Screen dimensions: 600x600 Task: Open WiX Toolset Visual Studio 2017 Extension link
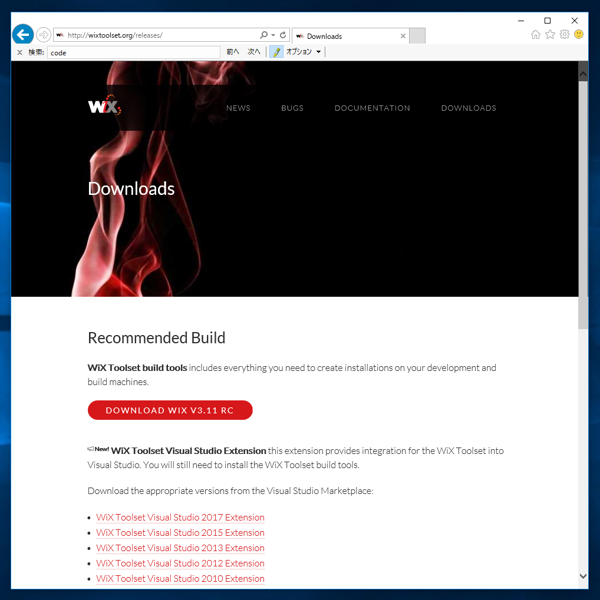[x=180, y=517]
